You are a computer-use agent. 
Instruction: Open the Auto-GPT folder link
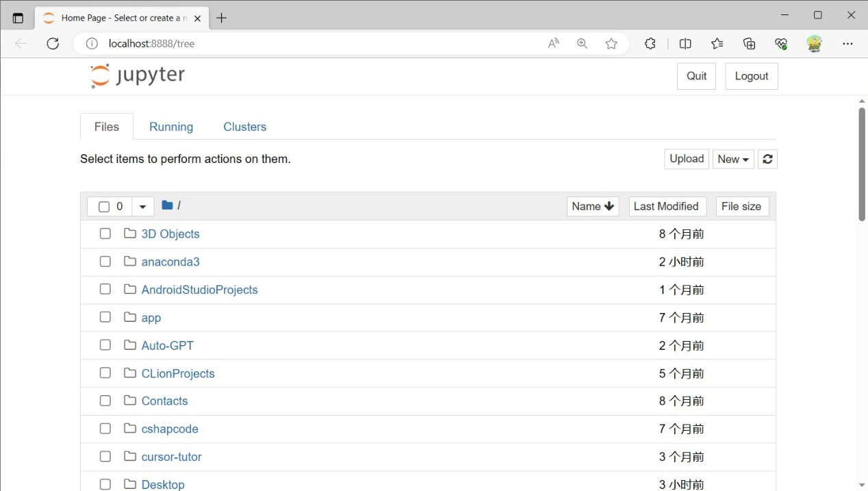coord(168,346)
